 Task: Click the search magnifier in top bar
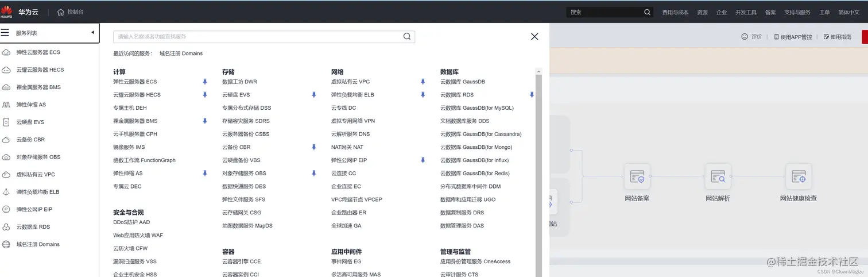[x=648, y=12]
